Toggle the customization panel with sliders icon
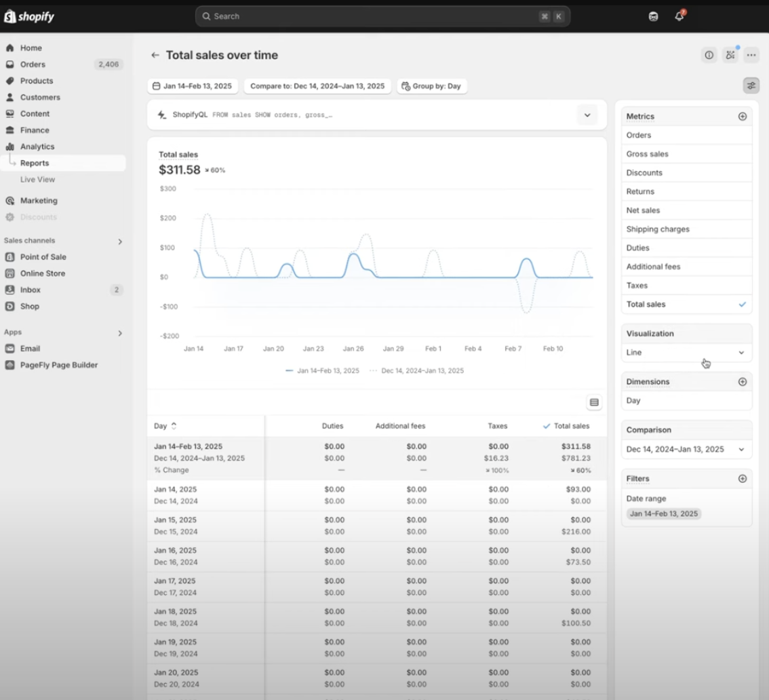 [751, 85]
